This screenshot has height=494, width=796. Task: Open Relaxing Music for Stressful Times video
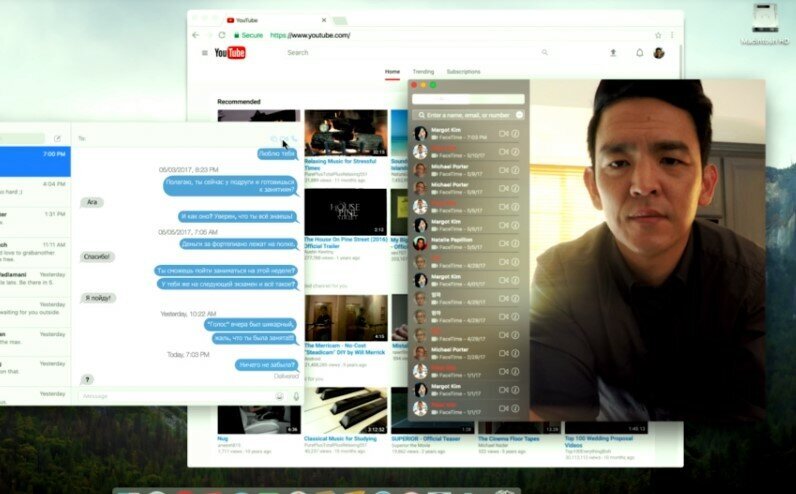point(340,164)
